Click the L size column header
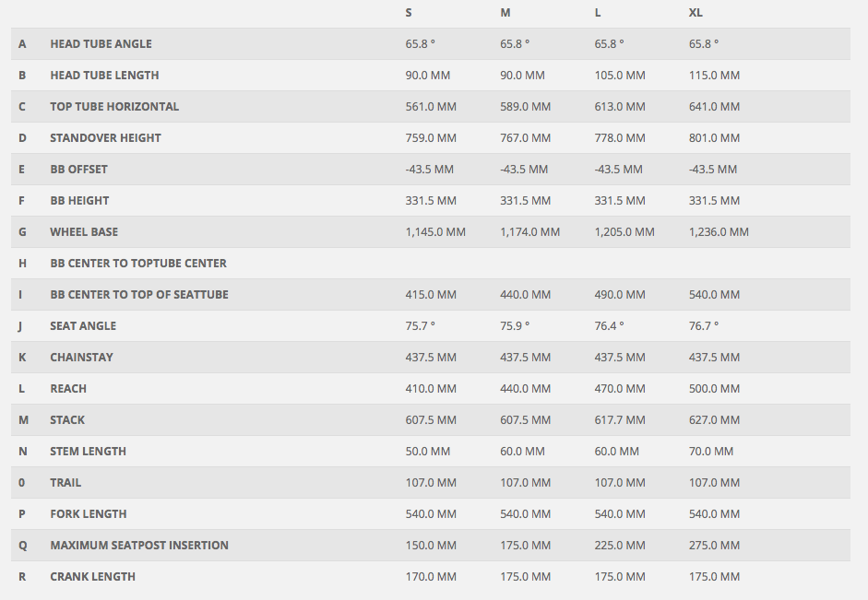This screenshot has width=868, height=600. [598, 13]
